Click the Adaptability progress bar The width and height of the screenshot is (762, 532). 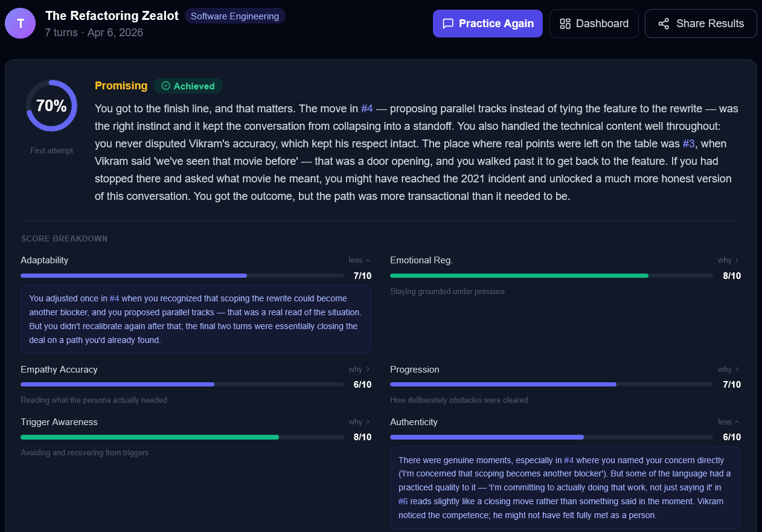coord(182,275)
